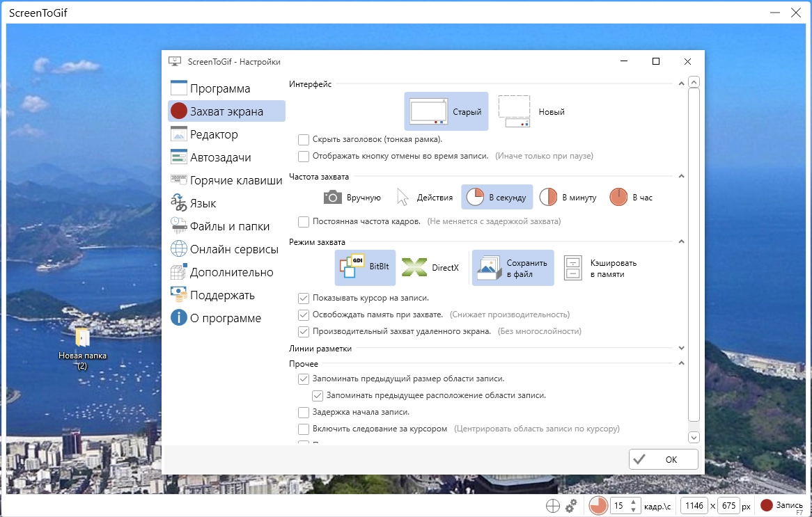Click scrollbar down arrow in settings

pos(694,437)
